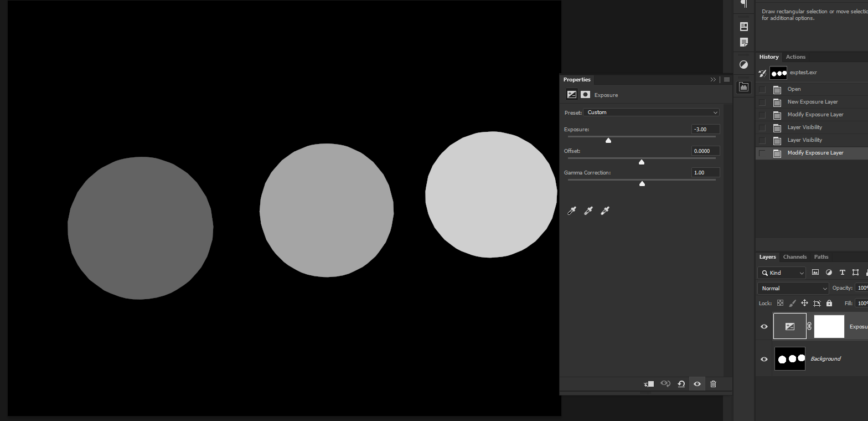The height and width of the screenshot is (421, 868).
Task: Open the Libraries panel icon in dock
Action: pyautogui.click(x=744, y=87)
